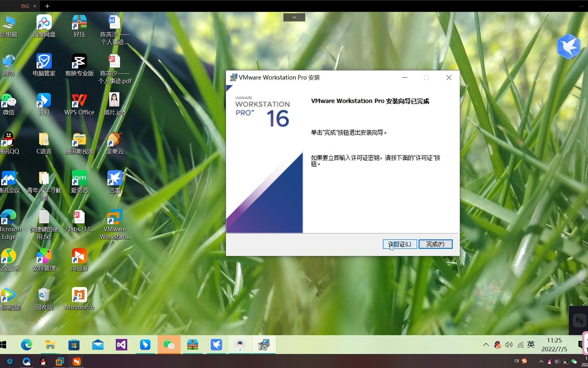The height and width of the screenshot is (368, 588).
Task: Open the 剪映专业版 desktop icon
Action: (79, 65)
